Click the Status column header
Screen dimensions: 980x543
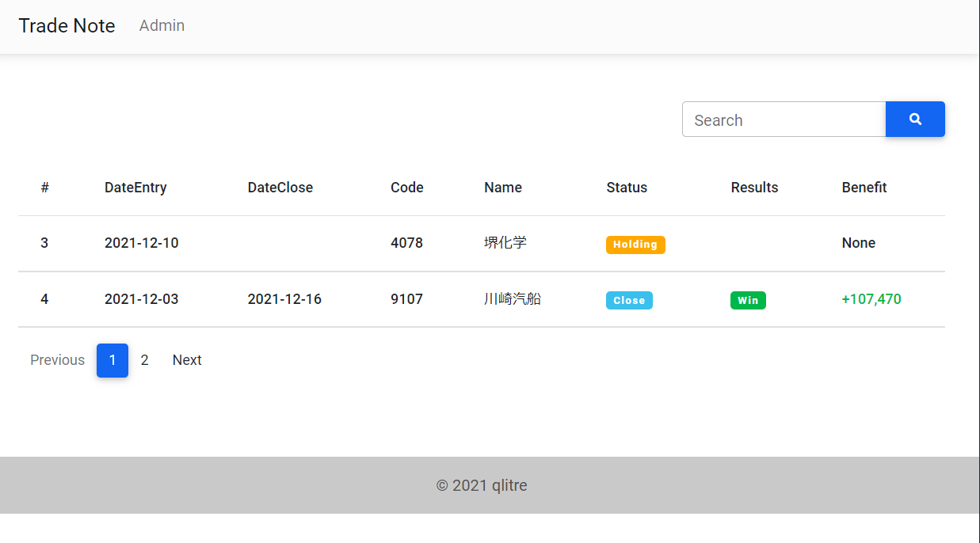(627, 188)
